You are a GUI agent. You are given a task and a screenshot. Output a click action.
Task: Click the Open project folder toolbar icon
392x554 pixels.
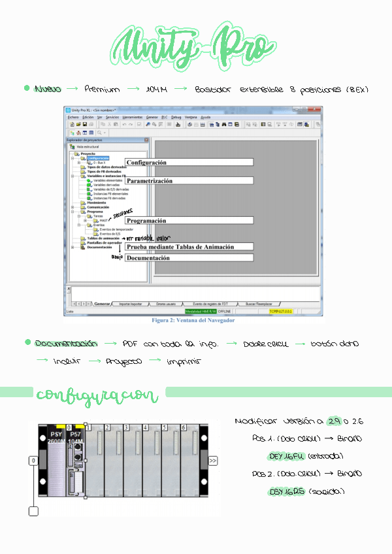click(x=78, y=124)
